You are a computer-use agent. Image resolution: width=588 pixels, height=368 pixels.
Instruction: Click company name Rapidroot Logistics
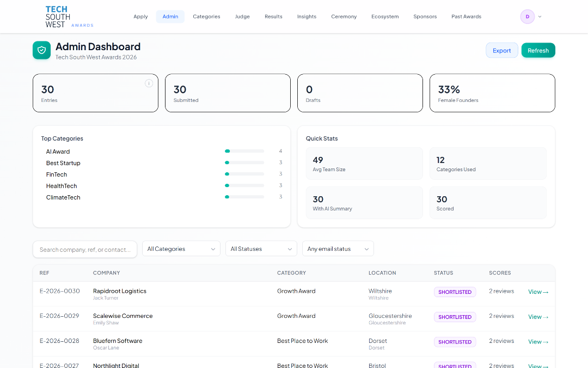(120, 291)
